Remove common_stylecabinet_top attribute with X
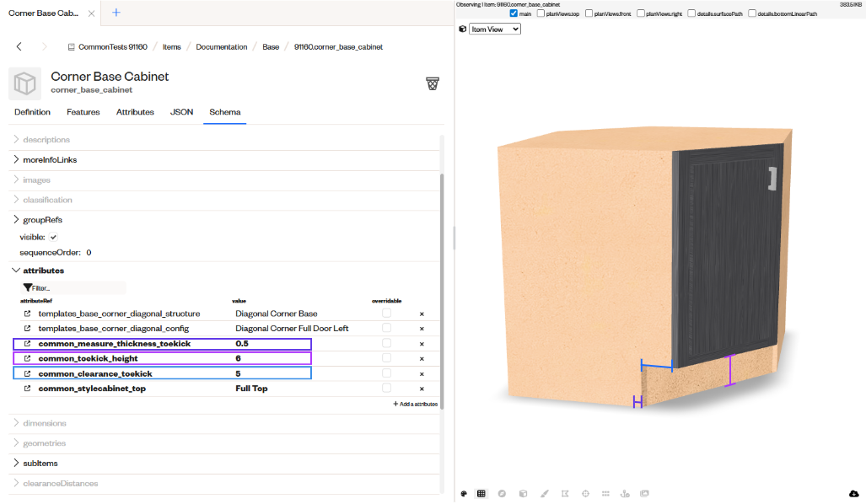The width and height of the screenshot is (866, 504). (x=422, y=389)
